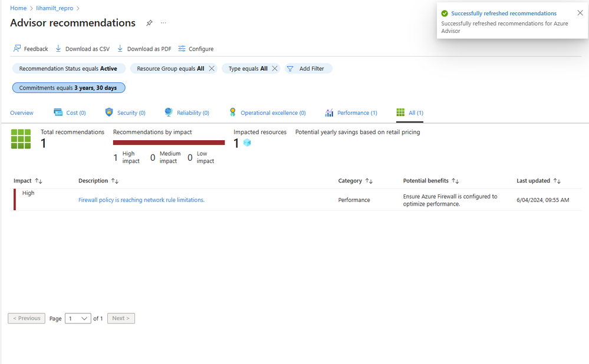Remove the Resource Group filter
This screenshot has height=364, width=589.
point(212,68)
